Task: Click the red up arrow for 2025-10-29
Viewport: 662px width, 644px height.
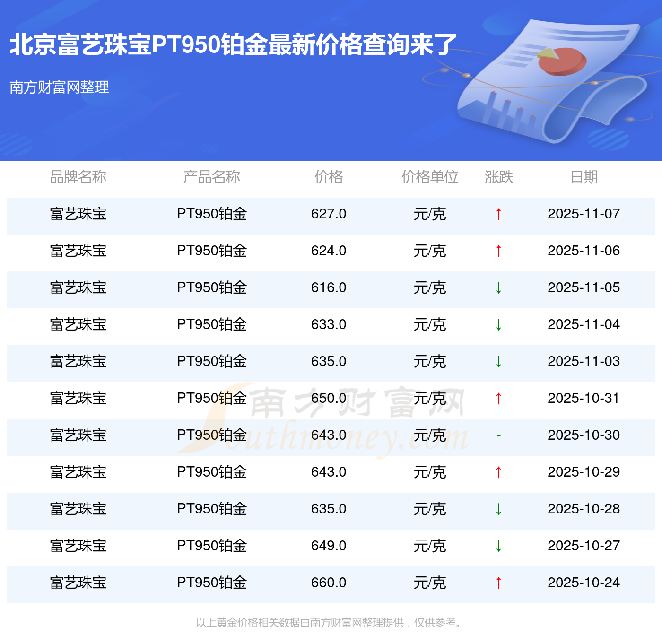Action: [498, 472]
